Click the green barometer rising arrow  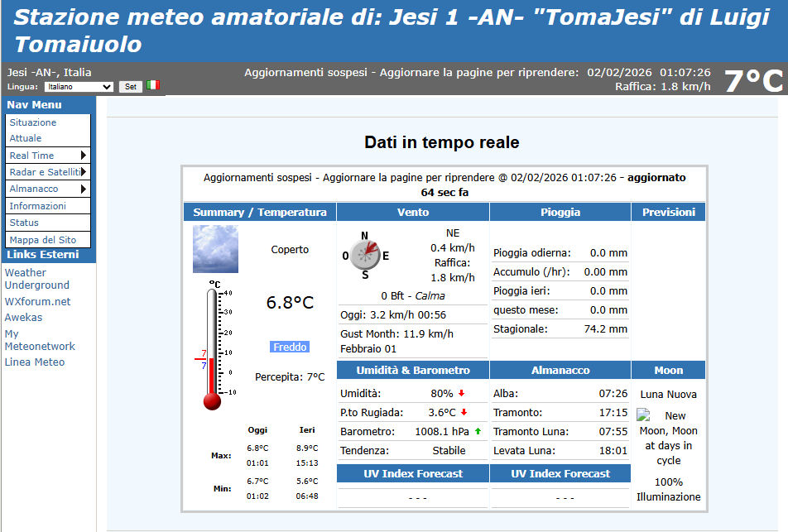(x=478, y=431)
